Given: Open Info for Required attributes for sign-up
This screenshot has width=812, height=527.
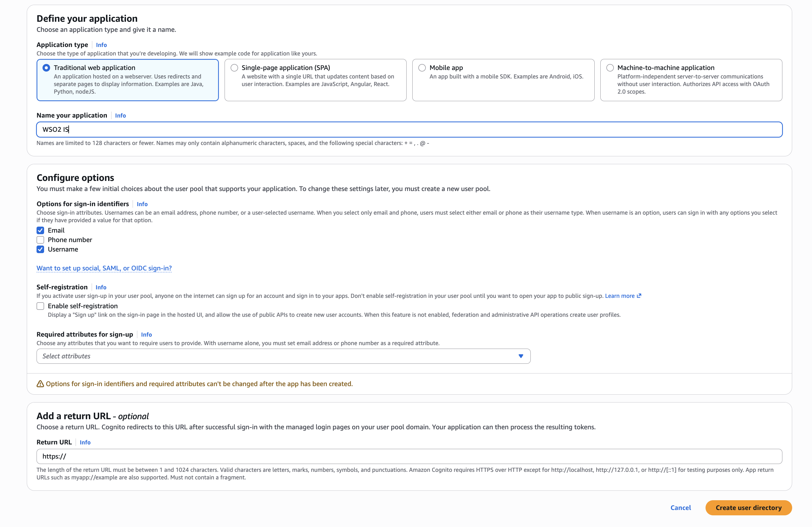Looking at the screenshot, I should click(146, 334).
